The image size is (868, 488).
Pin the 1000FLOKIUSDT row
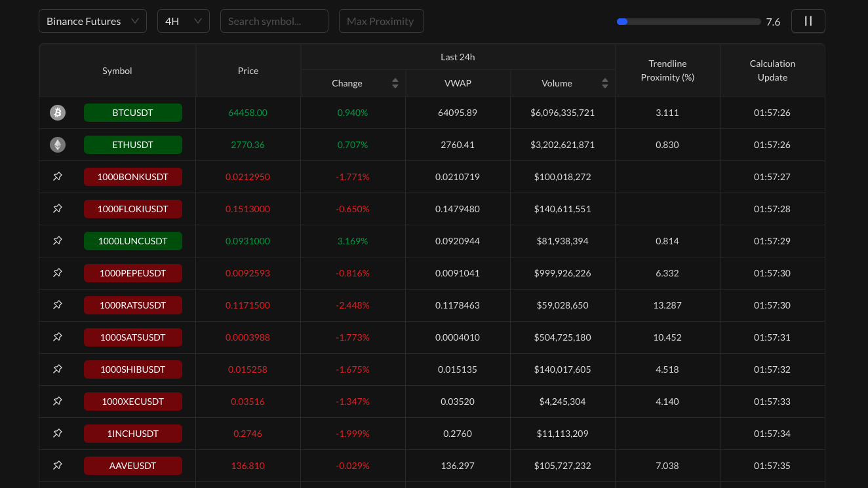pos(58,209)
